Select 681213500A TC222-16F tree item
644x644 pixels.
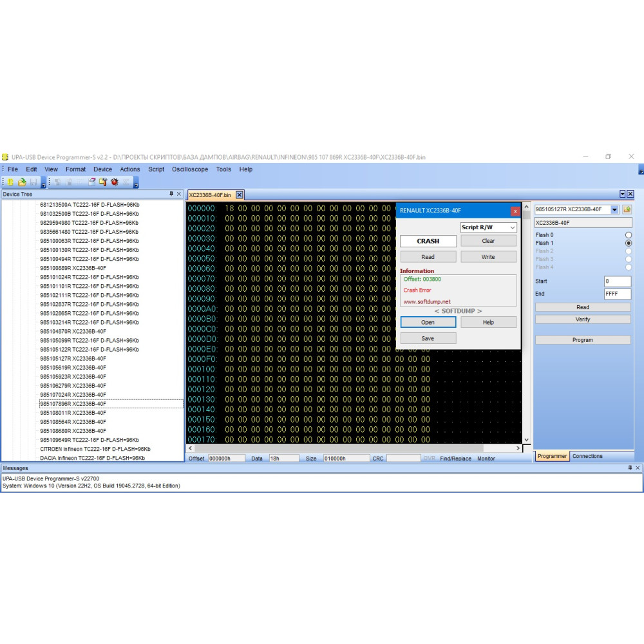click(90, 205)
